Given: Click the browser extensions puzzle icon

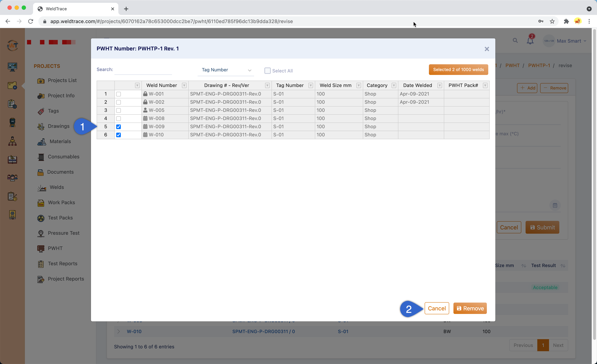Looking at the screenshot, I should (566, 21).
